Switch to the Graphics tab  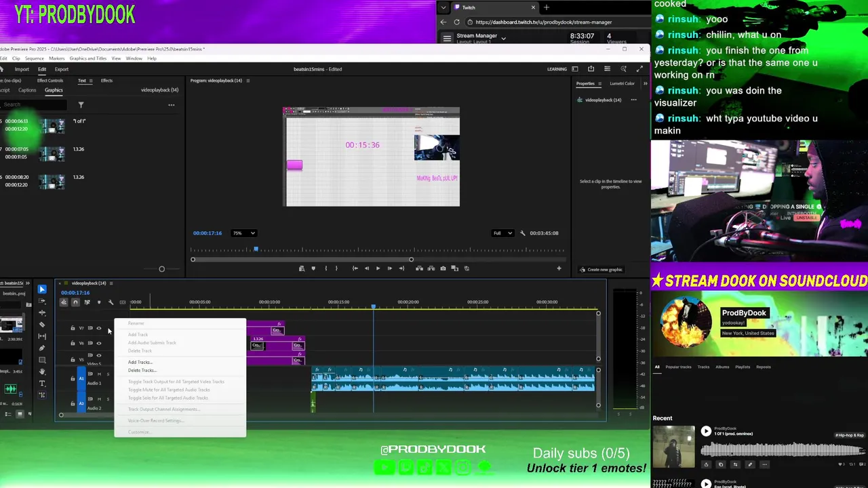pos(54,90)
